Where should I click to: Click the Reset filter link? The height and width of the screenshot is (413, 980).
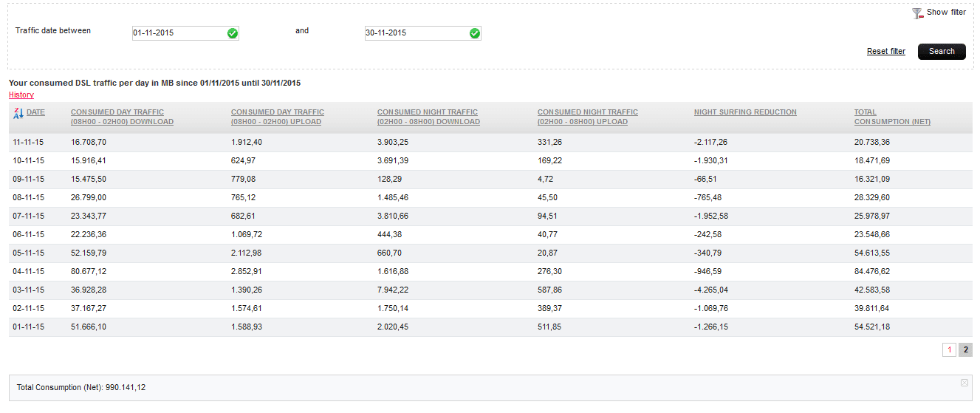[x=885, y=52]
